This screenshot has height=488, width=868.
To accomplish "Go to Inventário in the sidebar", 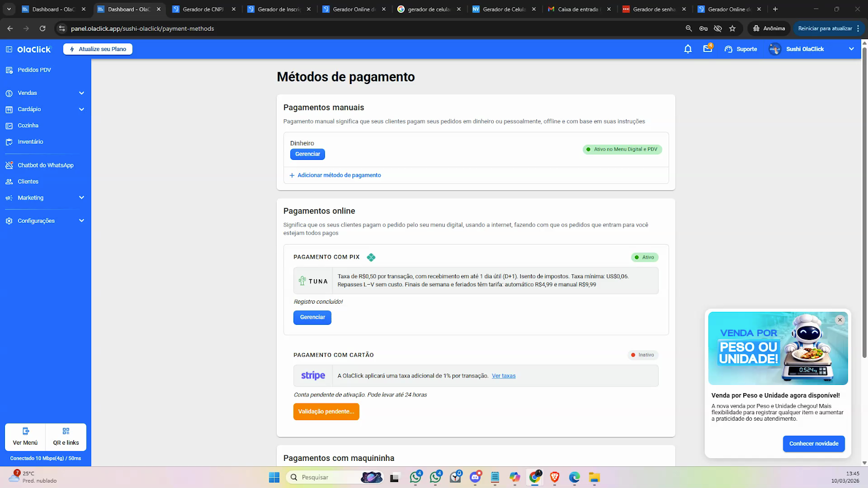I will [x=30, y=142].
